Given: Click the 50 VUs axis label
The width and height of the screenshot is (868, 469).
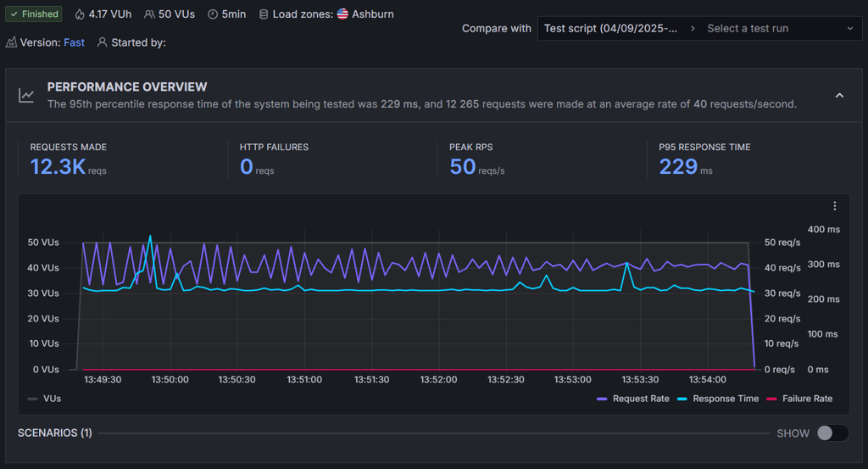Looking at the screenshot, I should click(x=43, y=243).
